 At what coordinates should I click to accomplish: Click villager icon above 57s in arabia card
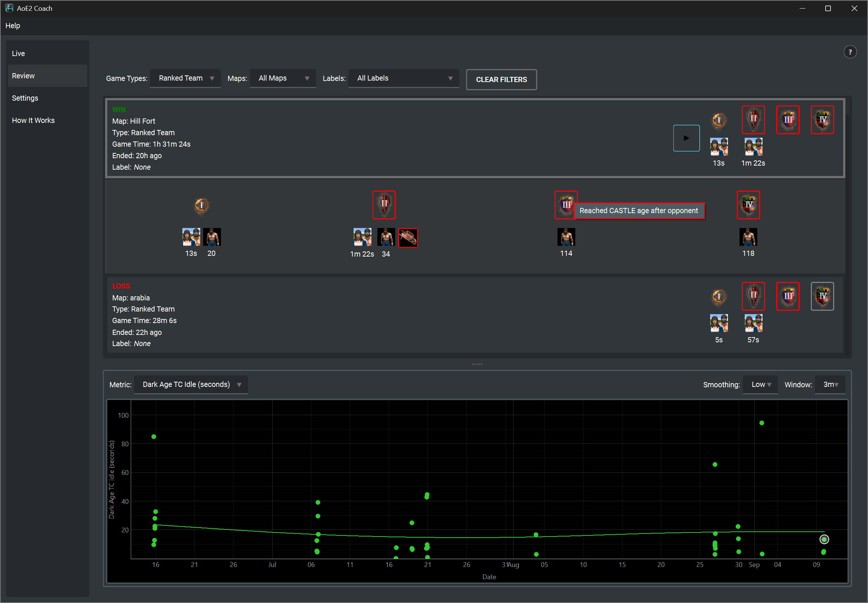click(753, 323)
